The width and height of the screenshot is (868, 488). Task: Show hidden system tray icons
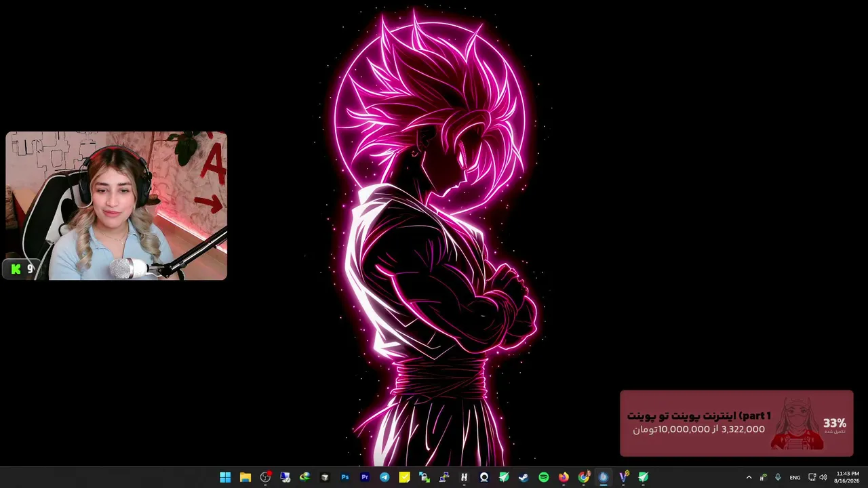749,477
